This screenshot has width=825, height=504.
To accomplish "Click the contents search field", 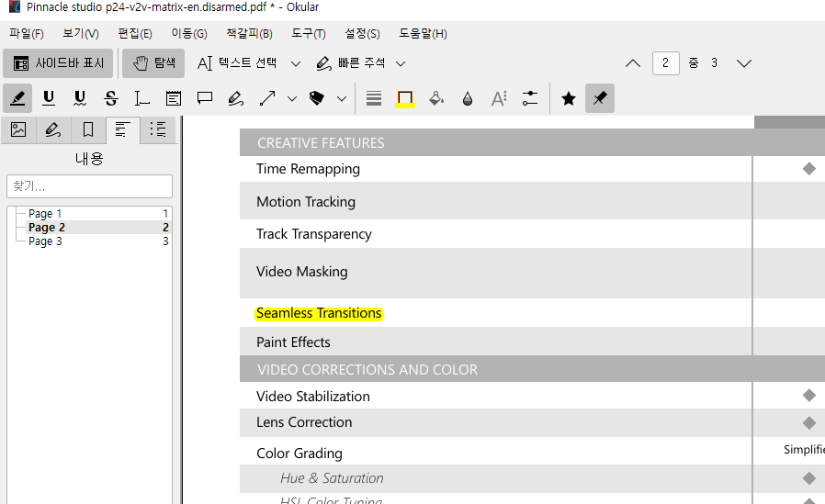I will [89, 186].
